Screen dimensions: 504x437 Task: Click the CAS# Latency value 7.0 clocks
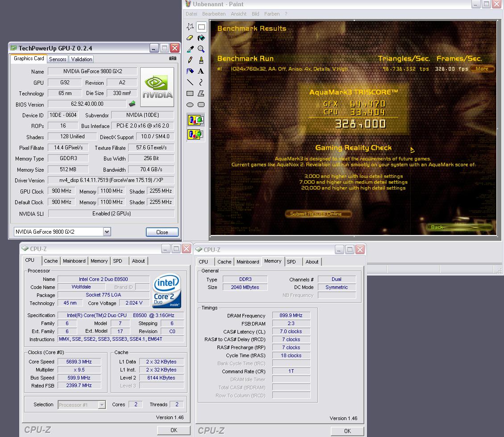pos(291,331)
